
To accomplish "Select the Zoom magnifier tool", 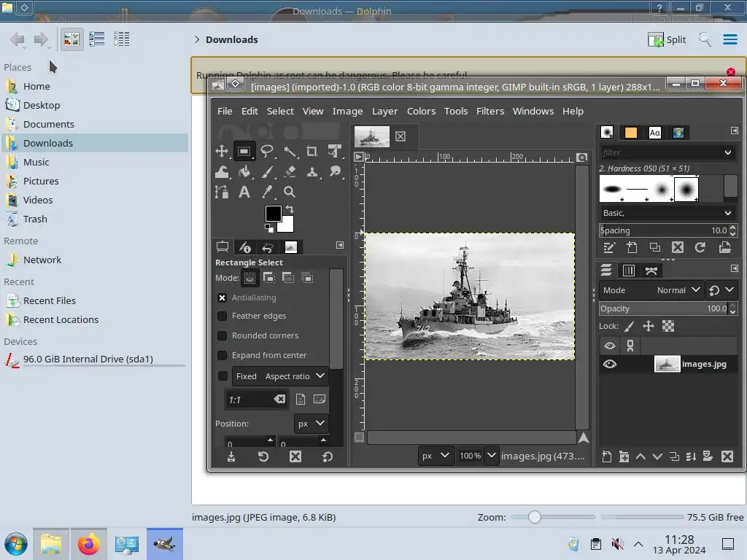I will [290, 192].
